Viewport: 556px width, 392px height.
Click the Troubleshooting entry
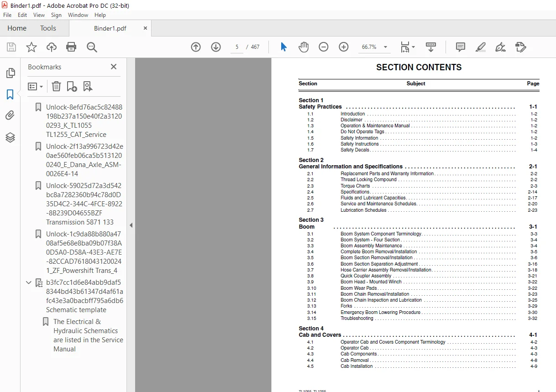(357, 319)
